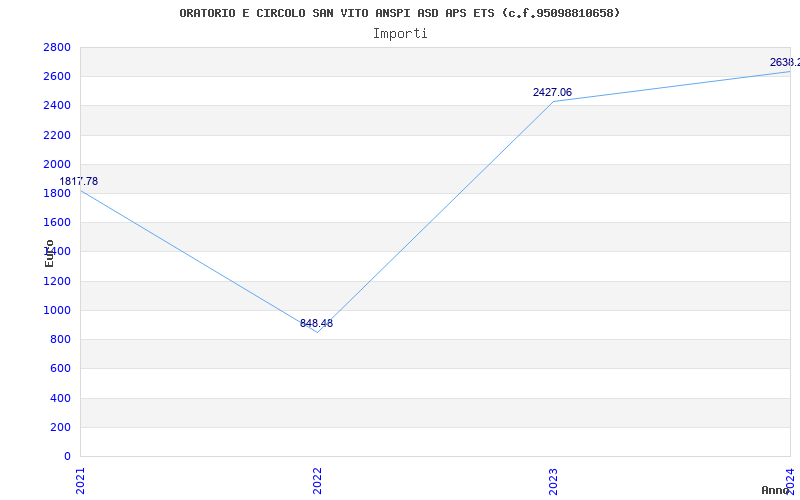
Task: Click the 800 y-axis tick label
Action: (x=60, y=340)
